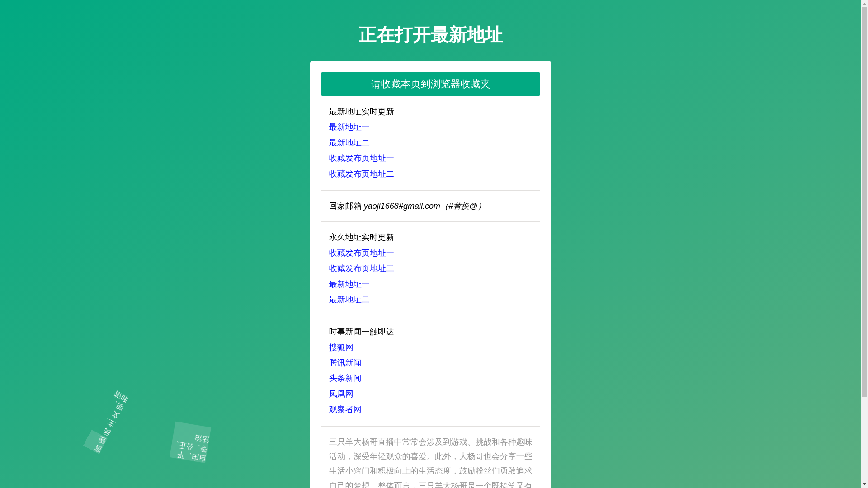Viewport: 868px width, 488px height.
Task: Open 收藏发布页地址一 under 永久地址实时更新
Action: pos(361,253)
